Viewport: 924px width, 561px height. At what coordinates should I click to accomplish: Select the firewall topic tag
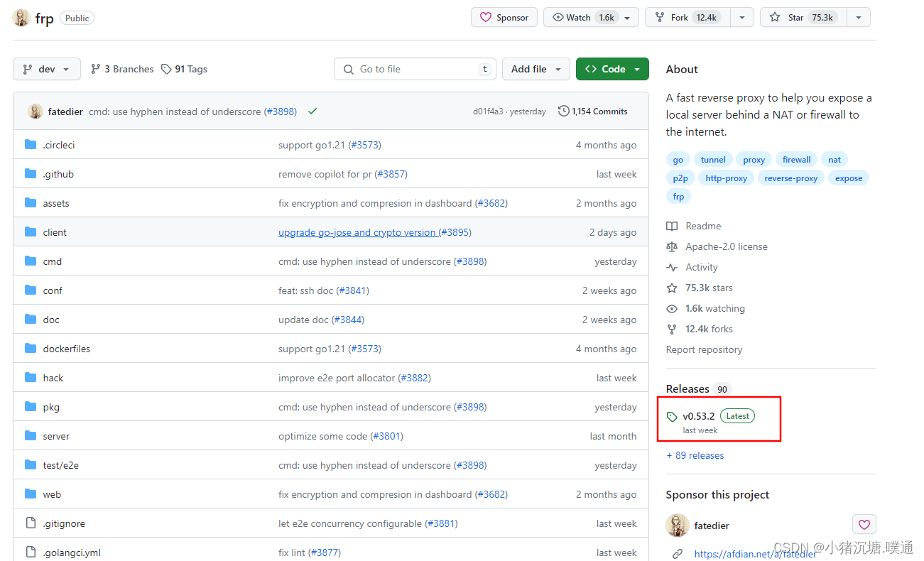(796, 160)
